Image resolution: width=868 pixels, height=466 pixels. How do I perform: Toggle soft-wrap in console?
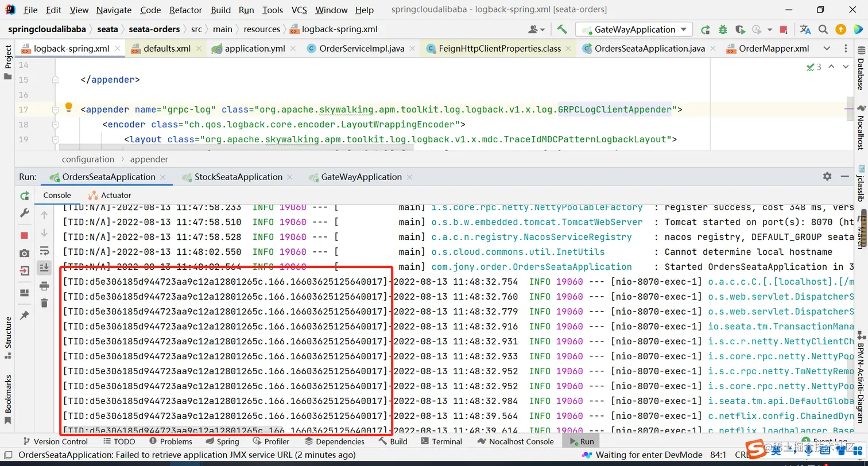44,251
